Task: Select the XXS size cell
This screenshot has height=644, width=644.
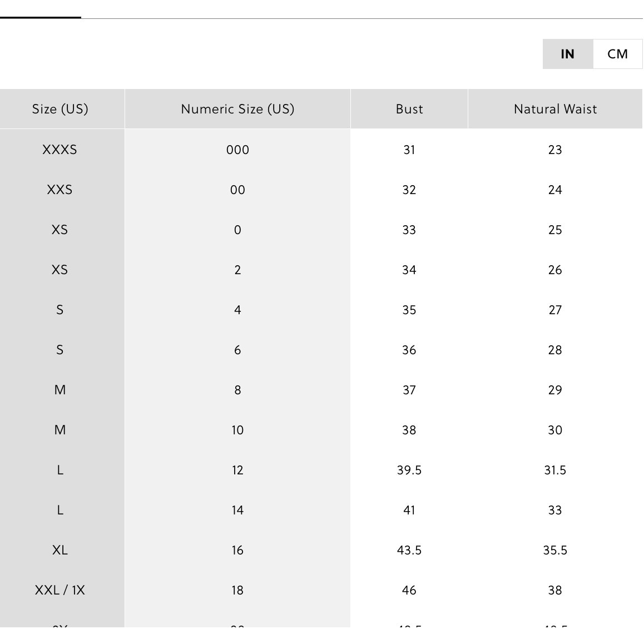Action: tap(60, 190)
